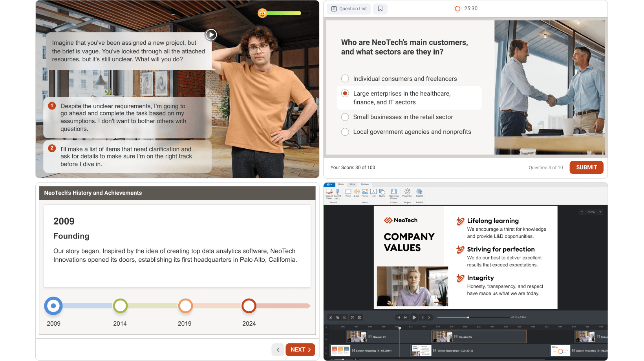
Task: Bookmark the current quiz question
Action: tap(380, 9)
